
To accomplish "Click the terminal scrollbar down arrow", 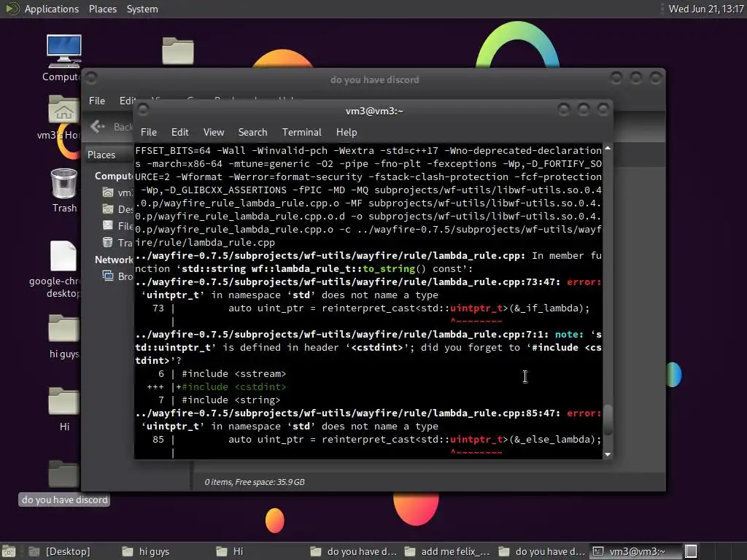I will (608, 454).
